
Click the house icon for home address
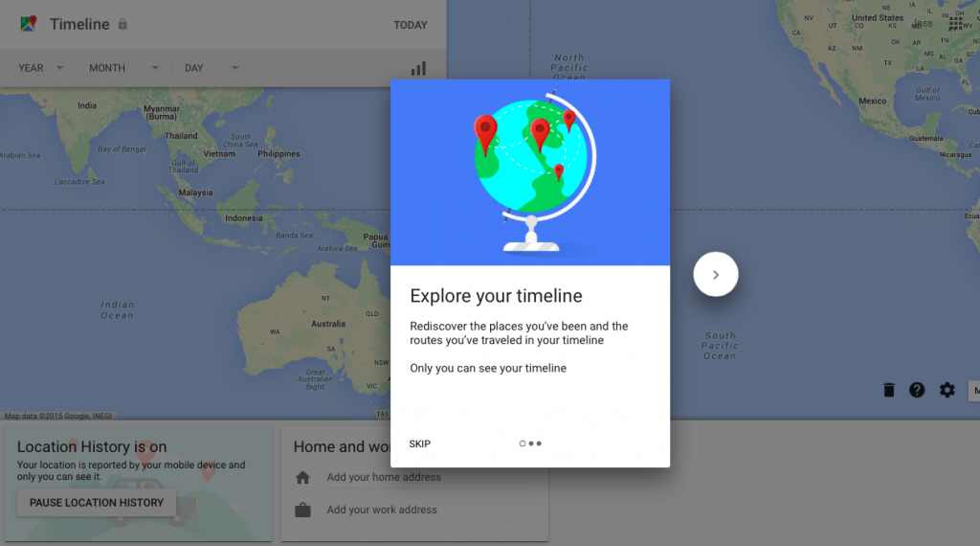click(x=302, y=477)
